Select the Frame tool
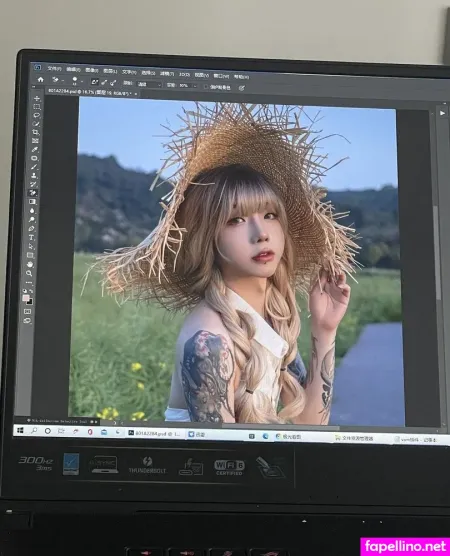450x556 pixels. (35, 141)
